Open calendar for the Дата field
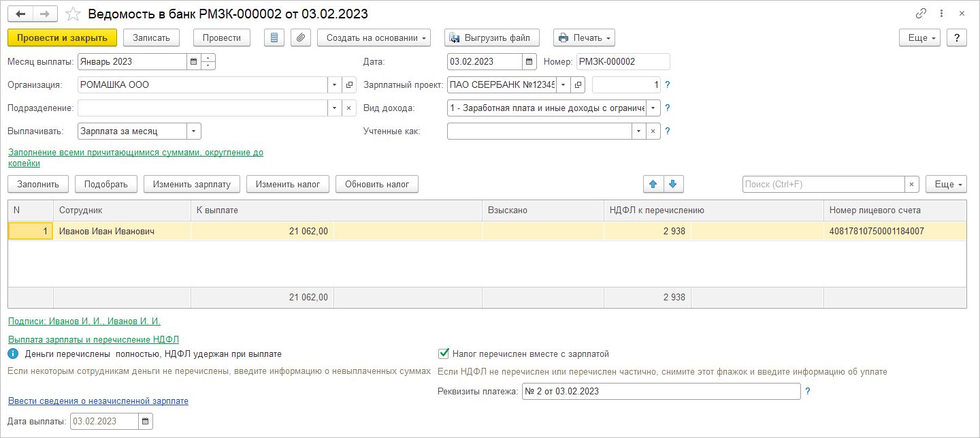Image resolution: width=980 pixels, height=438 pixels. click(529, 62)
